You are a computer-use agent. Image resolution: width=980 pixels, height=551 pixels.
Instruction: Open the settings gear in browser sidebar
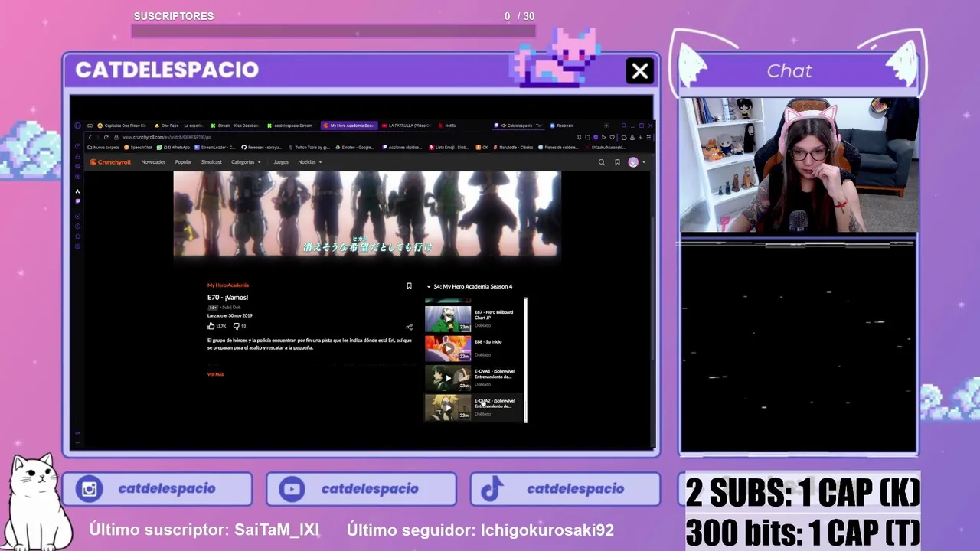coord(77,246)
